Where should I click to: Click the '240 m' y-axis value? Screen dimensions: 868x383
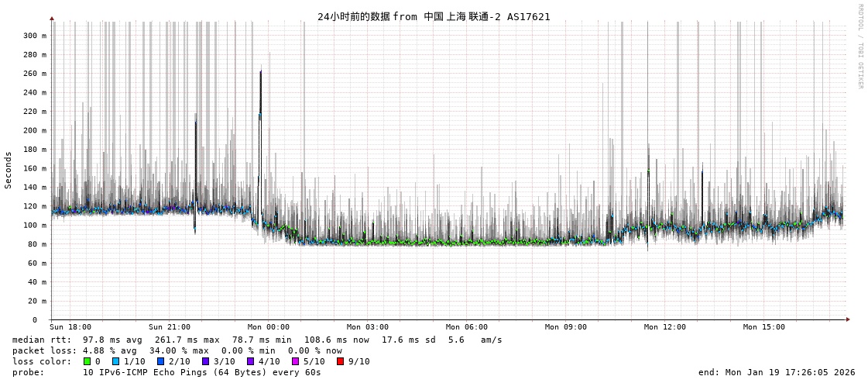pyautogui.click(x=34, y=92)
